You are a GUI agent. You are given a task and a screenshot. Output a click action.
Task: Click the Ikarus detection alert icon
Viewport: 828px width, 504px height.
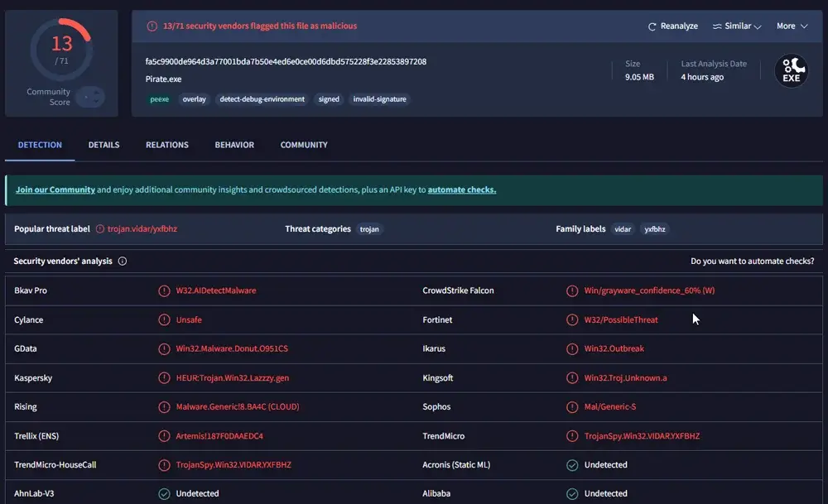tap(572, 349)
